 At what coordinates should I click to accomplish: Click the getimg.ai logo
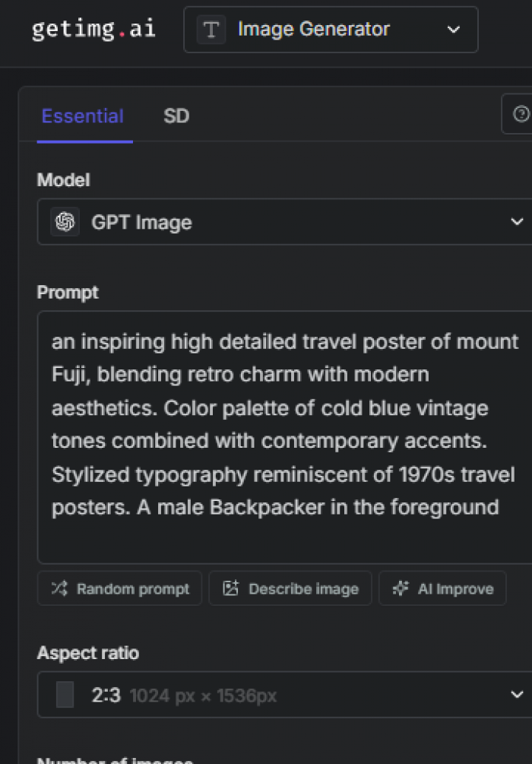point(92,29)
